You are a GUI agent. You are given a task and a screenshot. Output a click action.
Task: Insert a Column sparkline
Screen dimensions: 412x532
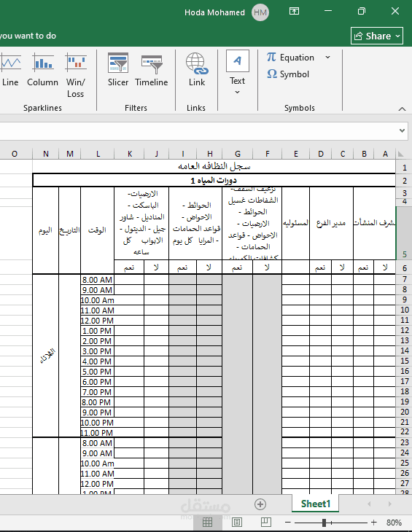pyautogui.click(x=43, y=71)
